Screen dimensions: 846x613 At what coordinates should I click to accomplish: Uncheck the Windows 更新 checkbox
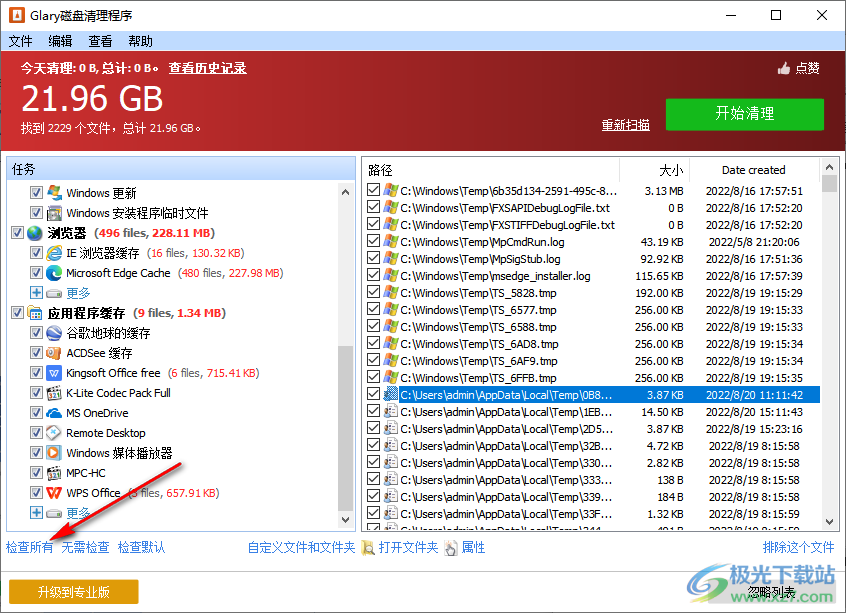(36, 192)
